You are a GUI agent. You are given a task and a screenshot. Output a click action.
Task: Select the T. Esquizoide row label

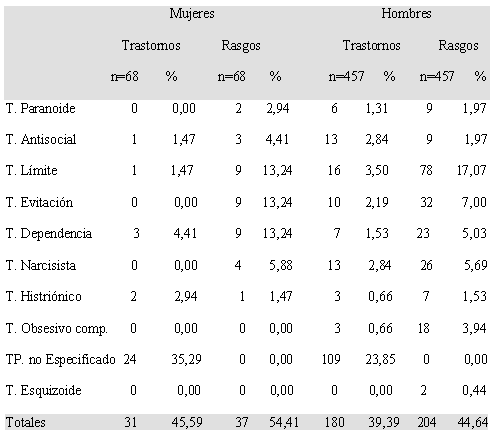[x=44, y=391]
